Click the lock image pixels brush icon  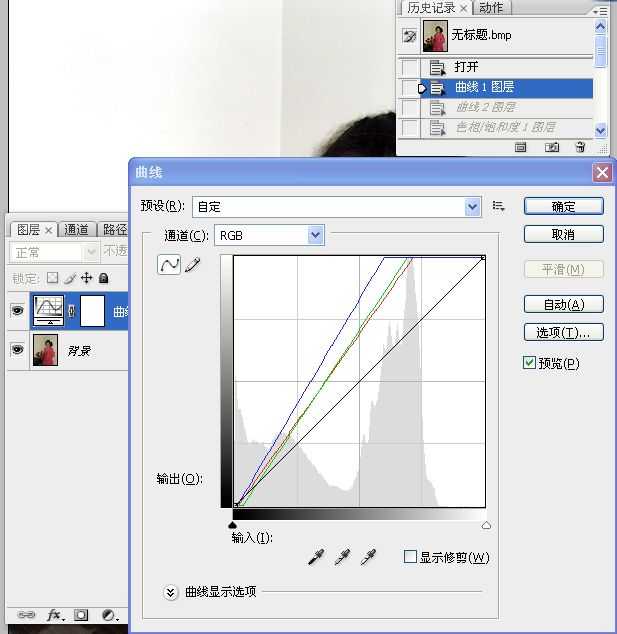point(70,278)
